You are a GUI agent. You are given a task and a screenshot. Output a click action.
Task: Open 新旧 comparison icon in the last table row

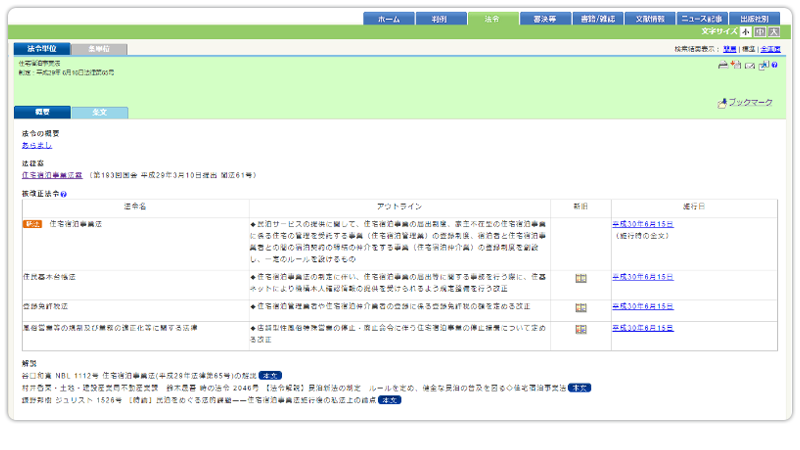pyautogui.click(x=581, y=329)
